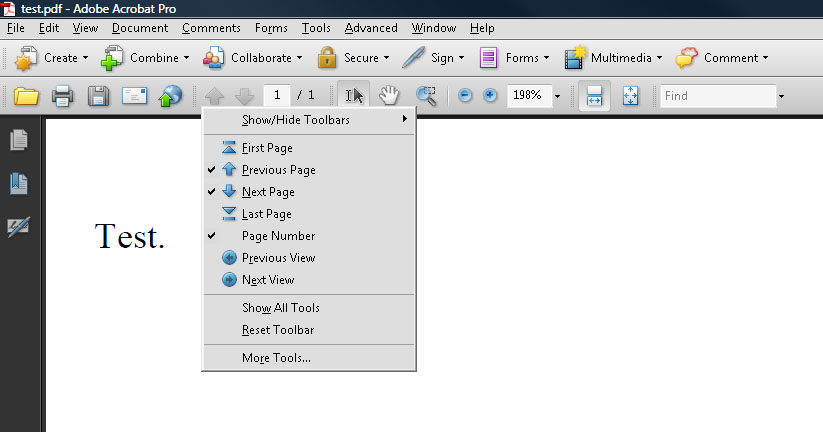Choose Show All Tools option
The image size is (823, 432).
click(280, 308)
